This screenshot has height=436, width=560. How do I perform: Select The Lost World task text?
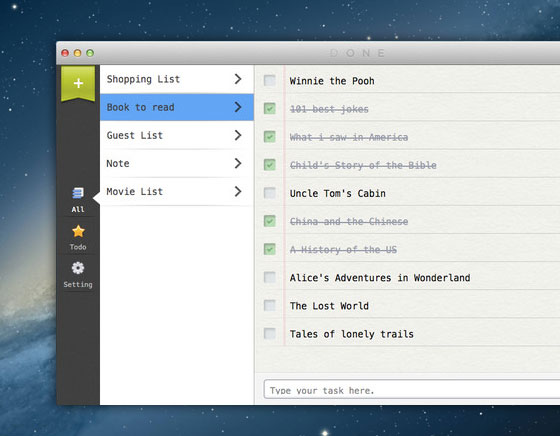tap(329, 306)
